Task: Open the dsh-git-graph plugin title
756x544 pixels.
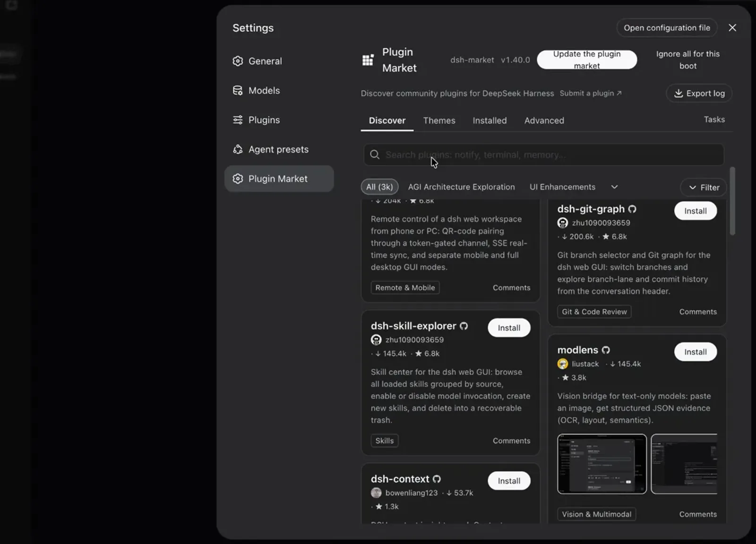Action: pos(591,209)
